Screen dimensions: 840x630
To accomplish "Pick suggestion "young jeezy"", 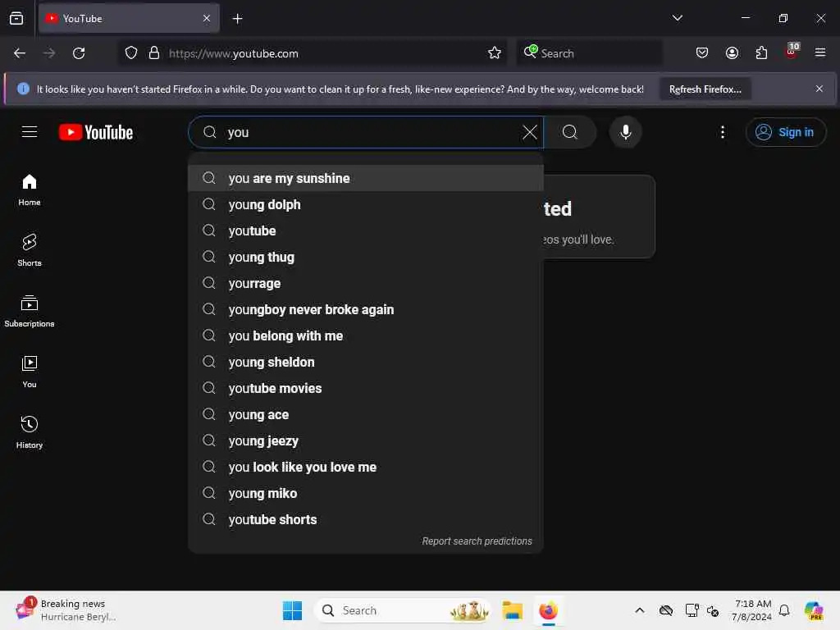I will [x=365, y=441].
